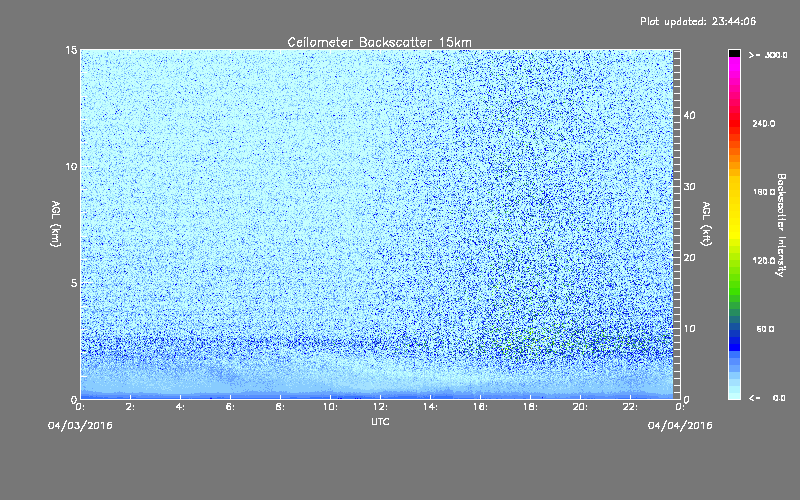Click the end date label 04/04/2016
800x500 pixels.
coord(680,426)
